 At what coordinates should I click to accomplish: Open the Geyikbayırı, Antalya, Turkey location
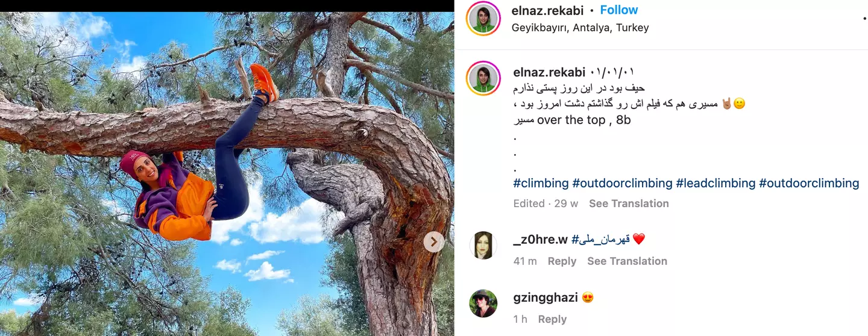(x=580, y=28)
